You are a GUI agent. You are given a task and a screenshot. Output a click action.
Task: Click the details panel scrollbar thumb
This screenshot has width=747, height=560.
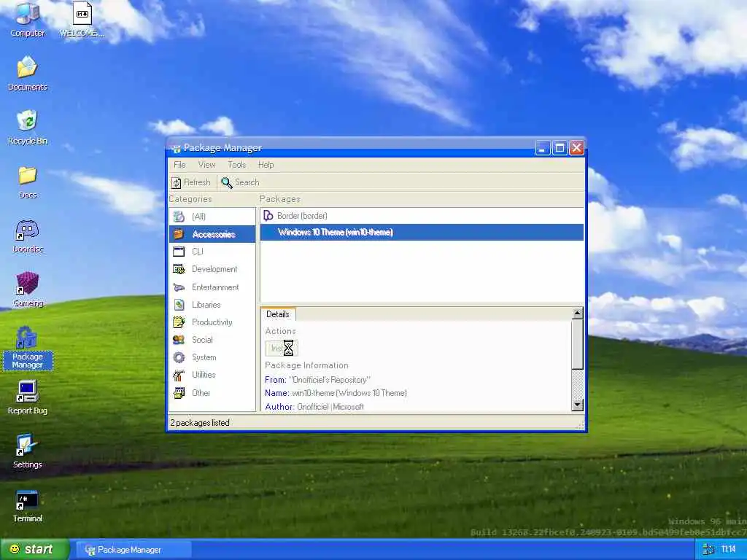coord(577,344)
